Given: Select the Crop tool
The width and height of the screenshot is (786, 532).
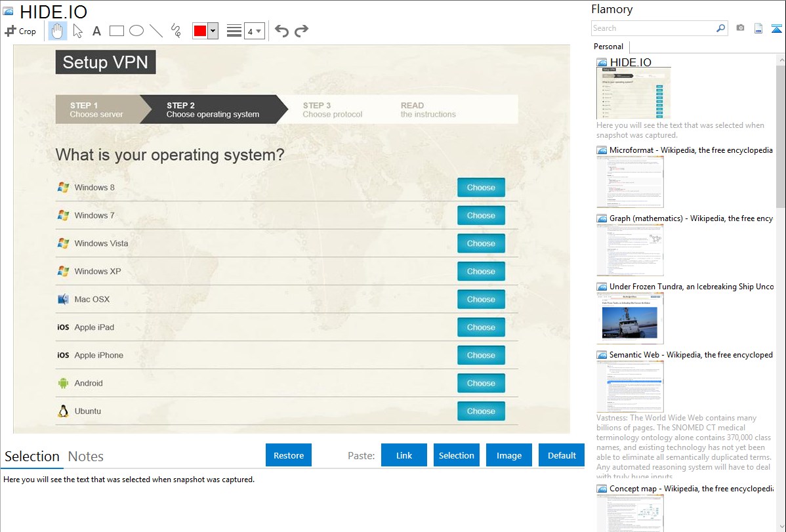Looking at the screenshot, I should coord(20,31).
